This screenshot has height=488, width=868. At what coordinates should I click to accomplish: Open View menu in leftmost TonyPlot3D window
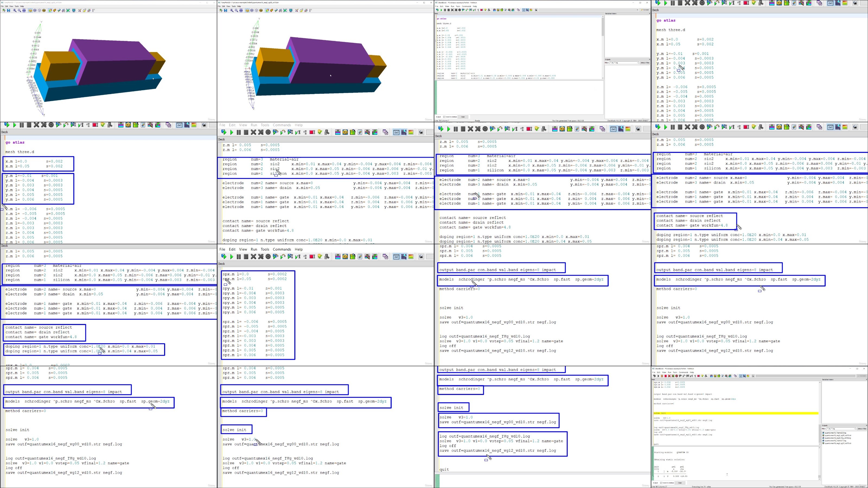pos(11,6)
